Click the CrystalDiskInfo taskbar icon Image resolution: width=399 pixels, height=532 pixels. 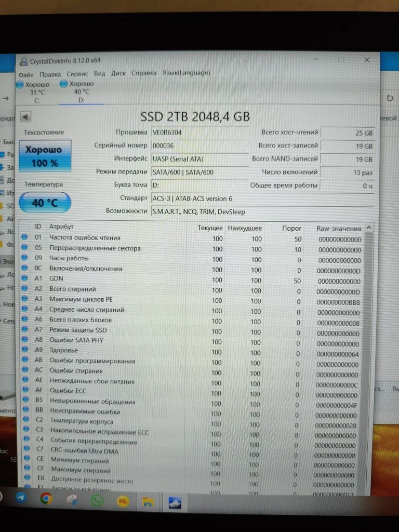(x=175, y=503)
